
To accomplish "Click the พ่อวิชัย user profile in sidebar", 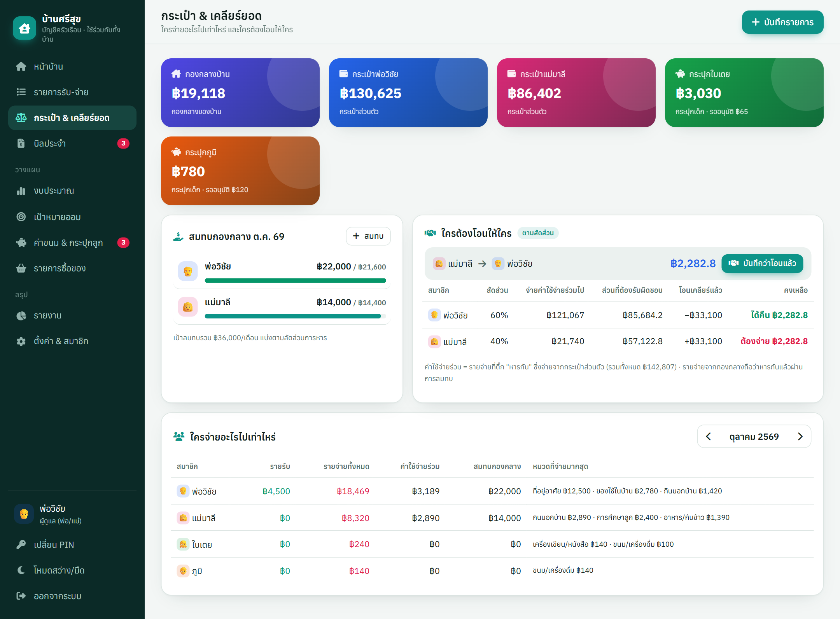I will coord(72,514).
